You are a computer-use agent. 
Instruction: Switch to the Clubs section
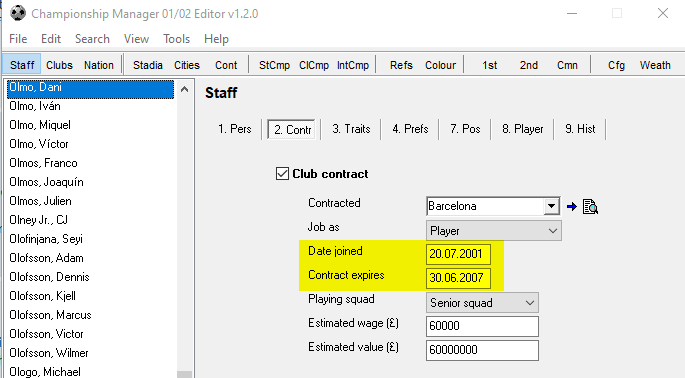pos(59,65)
